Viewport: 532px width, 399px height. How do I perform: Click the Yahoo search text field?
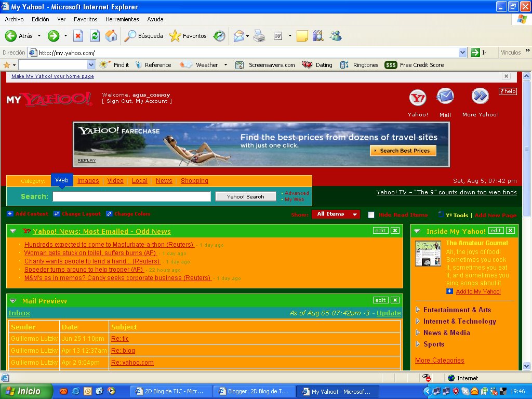[131, 196]
